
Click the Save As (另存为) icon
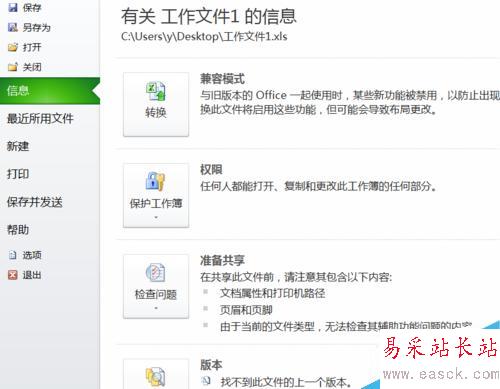[x=13, y=27]
